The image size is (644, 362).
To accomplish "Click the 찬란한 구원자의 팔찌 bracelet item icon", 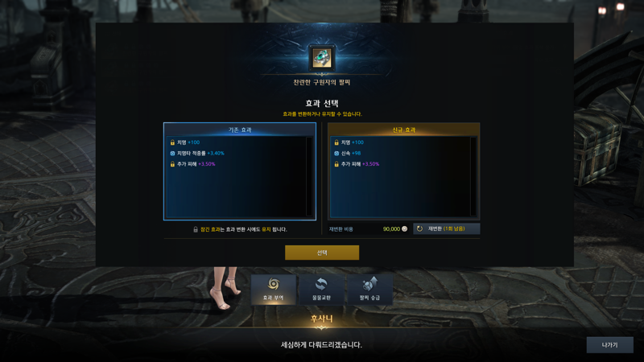I will (322, 58).
